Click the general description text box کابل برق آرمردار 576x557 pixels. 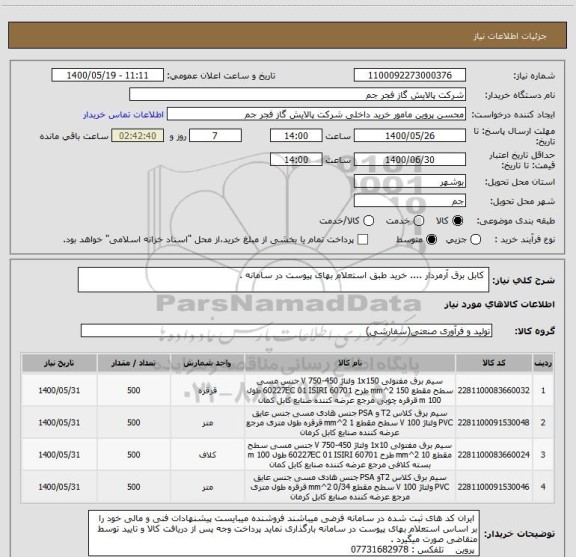tap(283, 280)
